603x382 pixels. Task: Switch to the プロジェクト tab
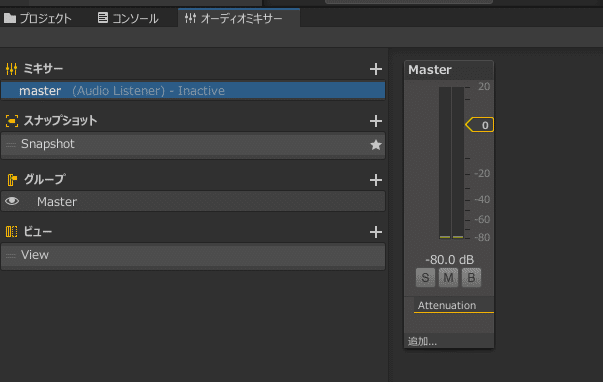38,18
